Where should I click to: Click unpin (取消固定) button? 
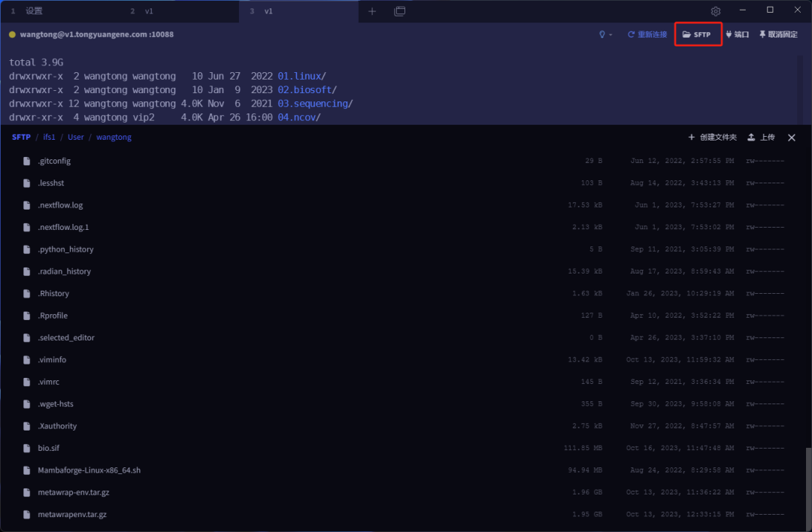click(778, 34)
